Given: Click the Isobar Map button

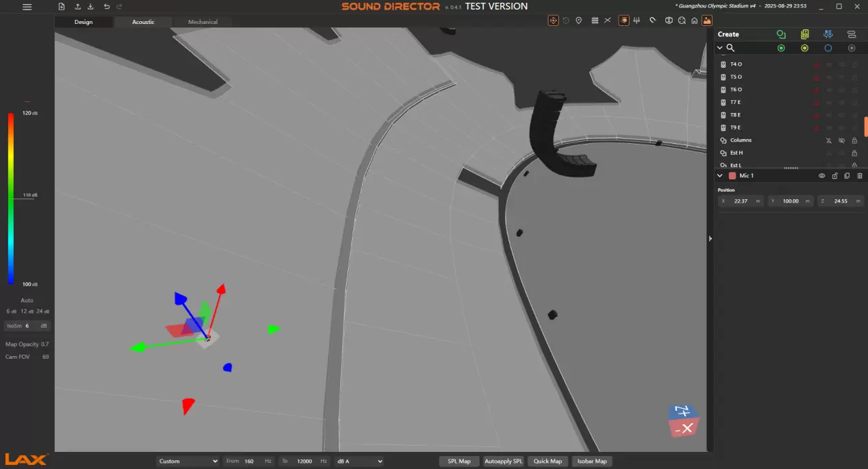Looking at the screenshot, I should click(x=591, y=461).
